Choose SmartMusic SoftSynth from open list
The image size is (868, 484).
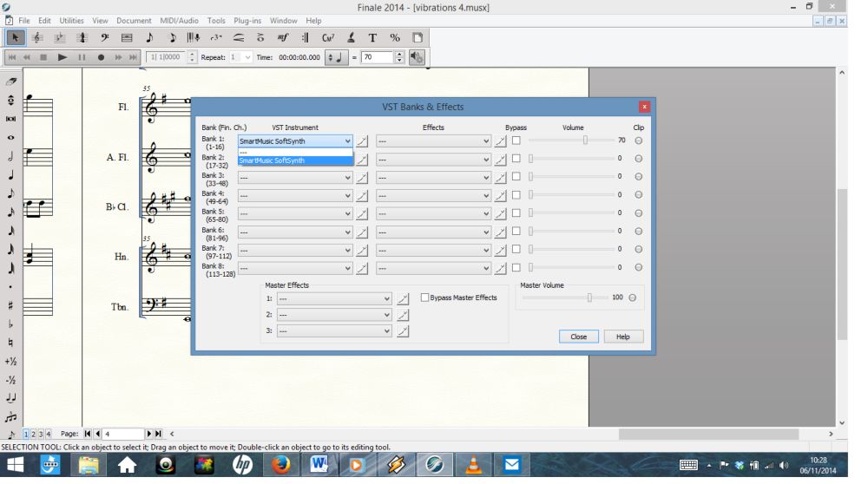click(x=295, y=160)
